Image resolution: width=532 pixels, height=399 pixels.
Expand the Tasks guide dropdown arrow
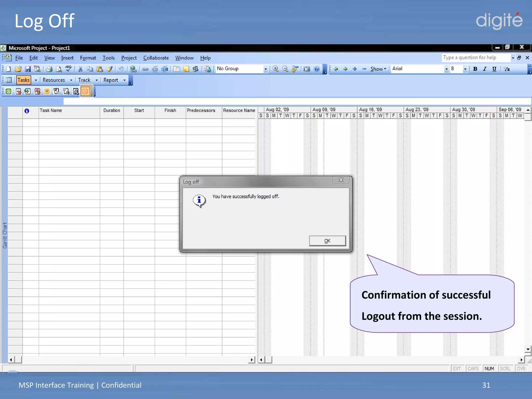36,80
